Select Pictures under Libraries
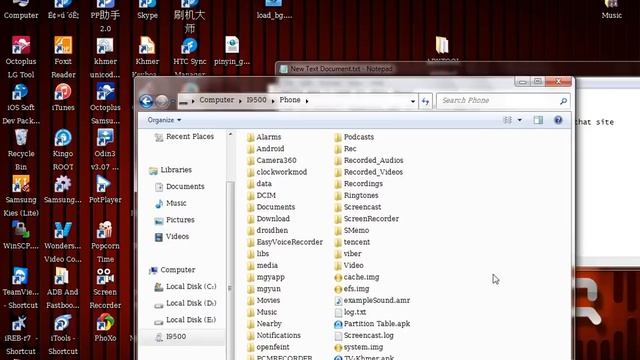Viewport: 640px width, 360px height. coord(175,220)
